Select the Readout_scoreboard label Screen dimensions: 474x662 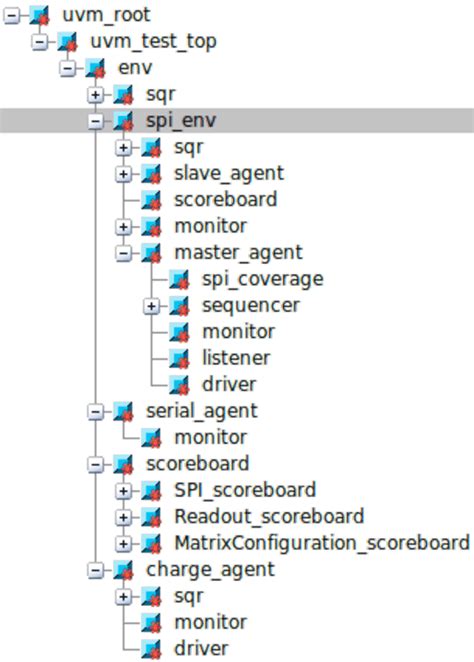(x=269, y=517)
